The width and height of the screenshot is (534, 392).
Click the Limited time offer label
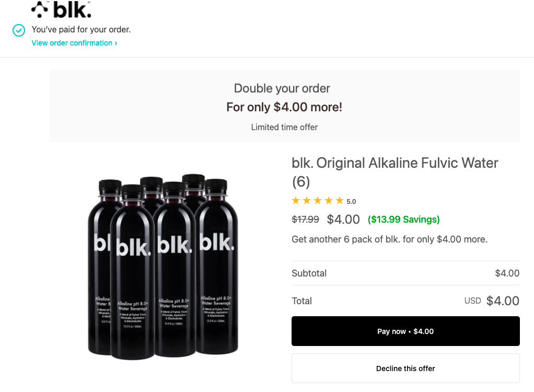(284, 127)
